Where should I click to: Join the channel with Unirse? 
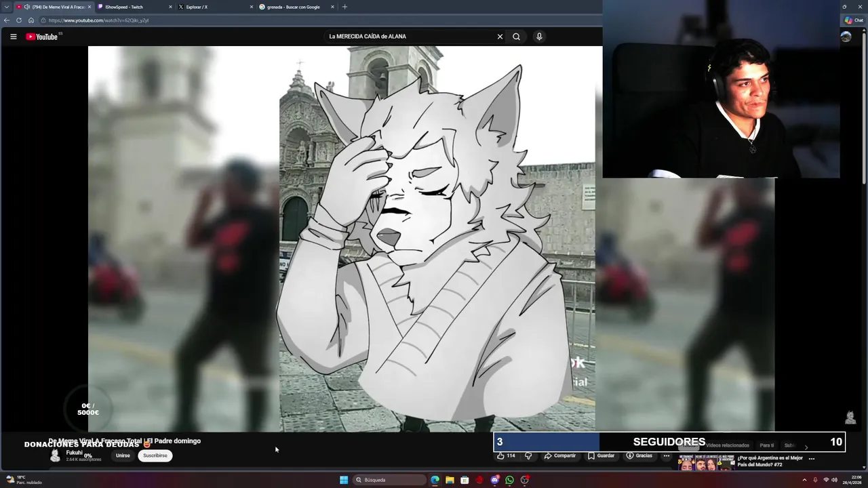[123, 455]
